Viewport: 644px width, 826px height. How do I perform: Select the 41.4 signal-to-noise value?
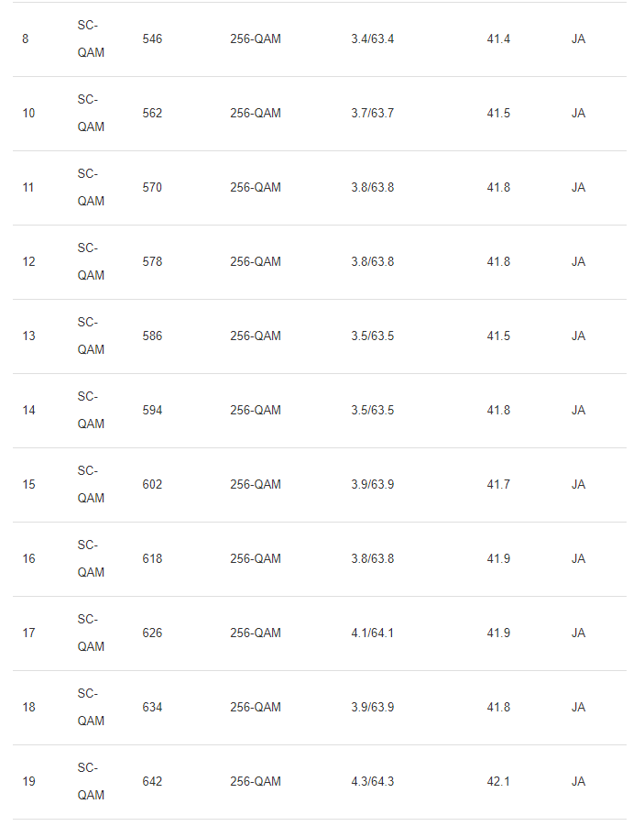click(498, 39)
